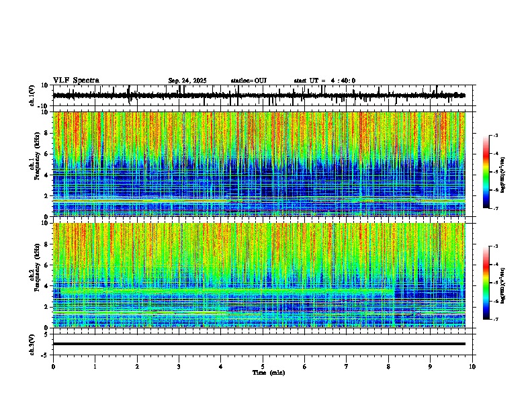Select the date text "Sep. 24, 2025"
Screen dimensions: 532x411
pos(187,81)
